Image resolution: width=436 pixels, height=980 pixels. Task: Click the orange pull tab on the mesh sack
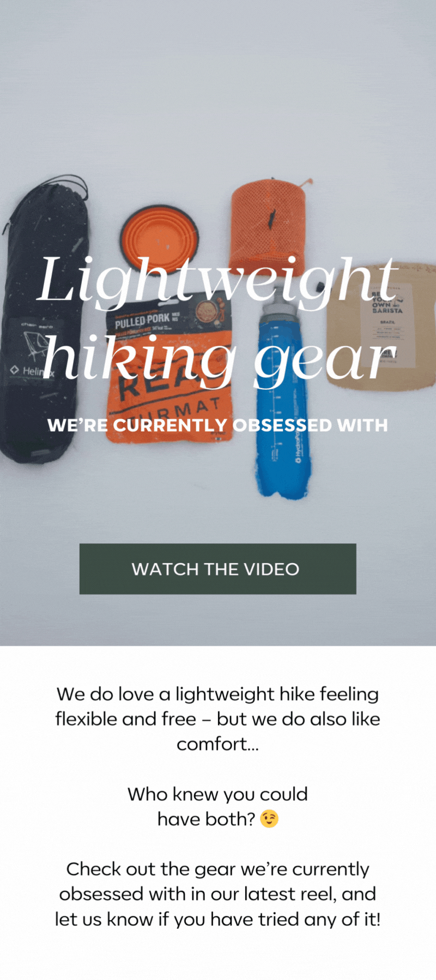(x=307, y=181)
